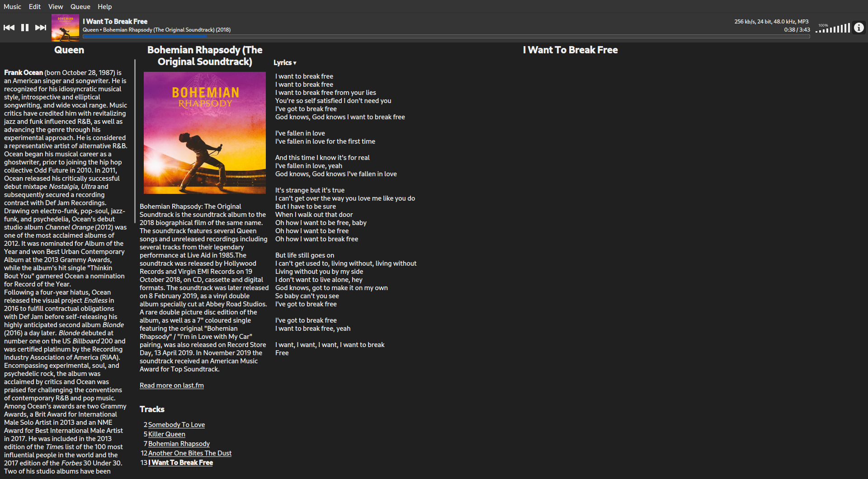This screenshot has height=479, width=868.
Task: Click the 100% volume label
Action: tap(823, 25)
